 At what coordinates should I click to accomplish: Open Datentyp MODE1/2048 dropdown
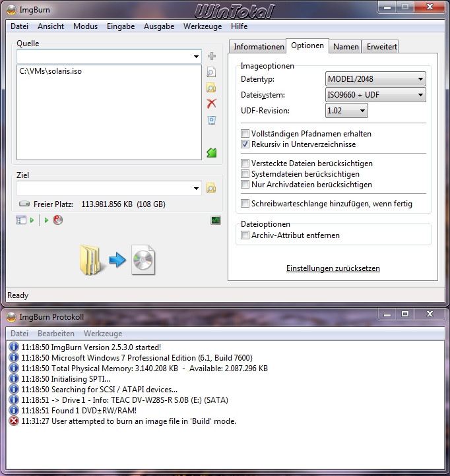pyautogui.click(x=375, y=79)
